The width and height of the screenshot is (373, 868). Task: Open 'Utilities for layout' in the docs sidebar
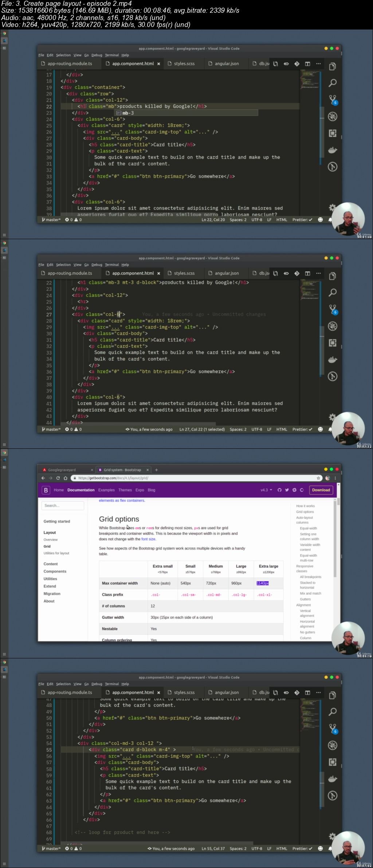point(56,553)
